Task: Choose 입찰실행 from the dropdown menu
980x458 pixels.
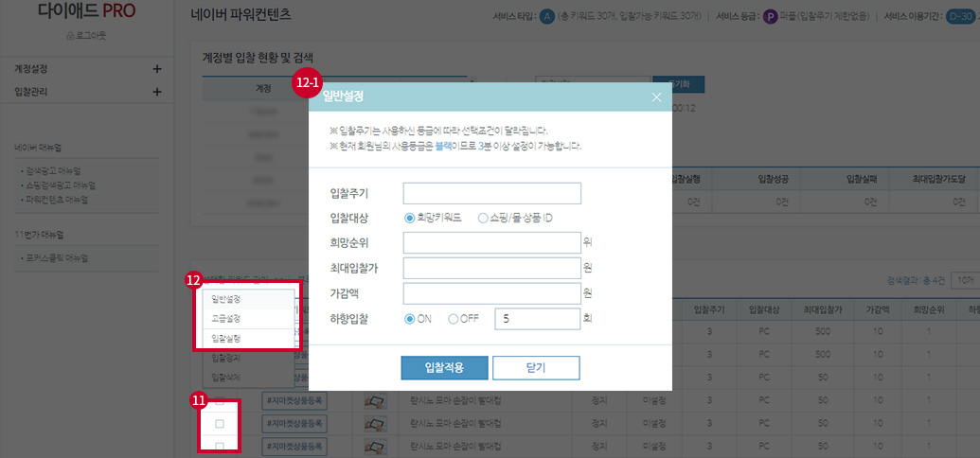Action: click(x=247, y=338)
